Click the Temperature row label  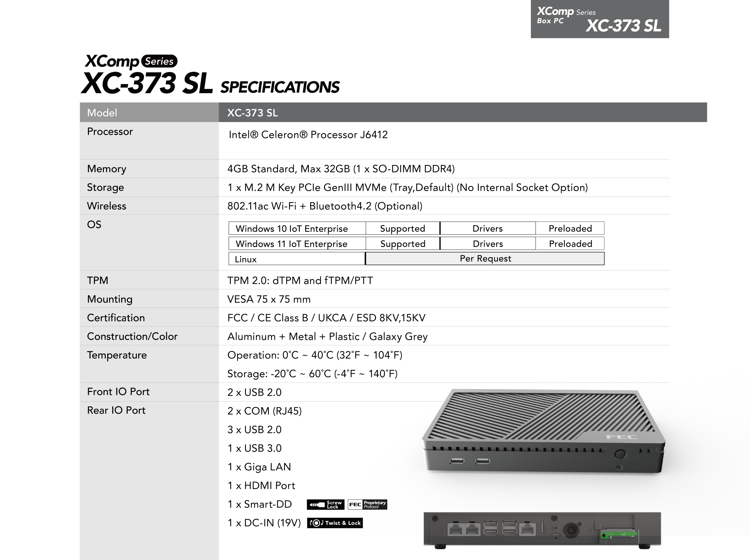(x=117, y=355)
